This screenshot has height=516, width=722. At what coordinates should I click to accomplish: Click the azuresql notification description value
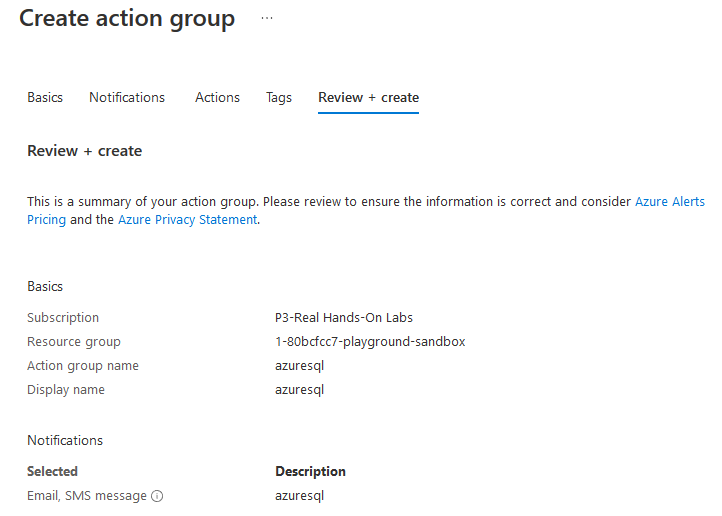[x=299, y=496]
